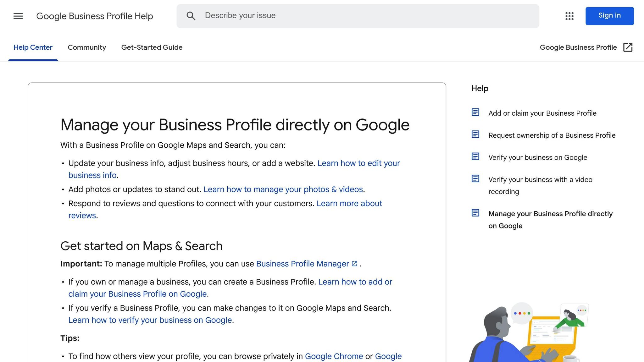The height and width of the screenshot is (362, 644).
Task: Click the Google Chrome link in Tips
Action: pos(334,356)
